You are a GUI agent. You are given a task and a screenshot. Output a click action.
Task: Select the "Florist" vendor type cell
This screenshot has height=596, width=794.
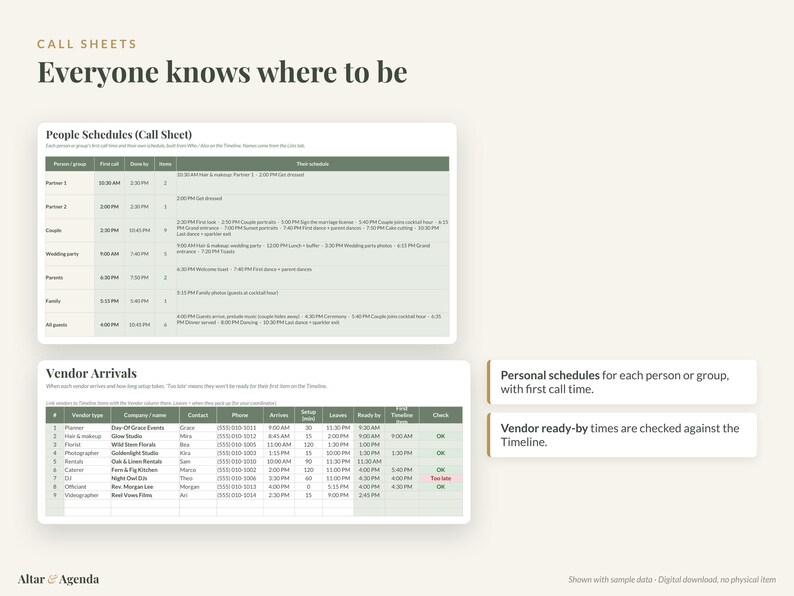click(x=87, y=445)
